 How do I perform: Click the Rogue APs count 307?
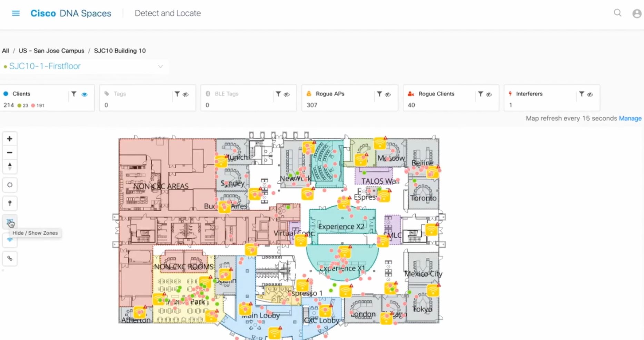pyautogui.click(x=312, y=105)
